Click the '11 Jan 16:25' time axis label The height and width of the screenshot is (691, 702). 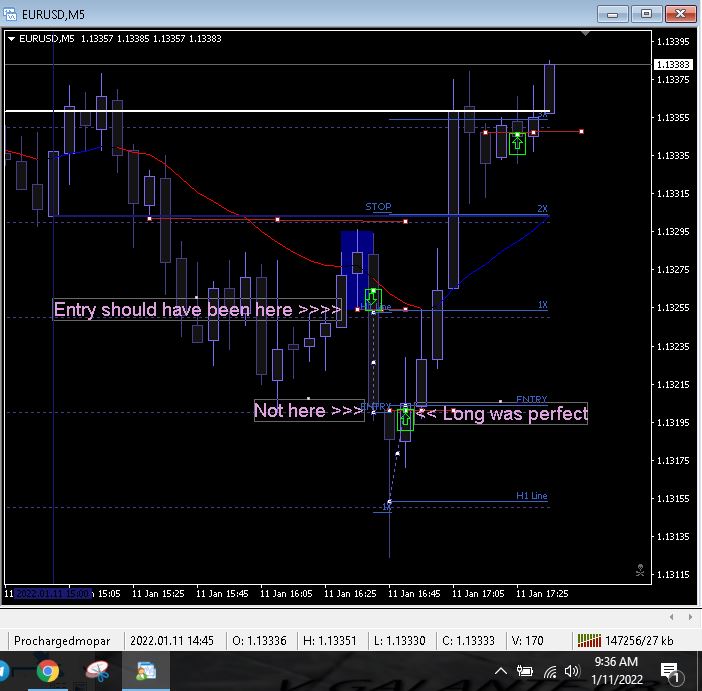(350, 593)
